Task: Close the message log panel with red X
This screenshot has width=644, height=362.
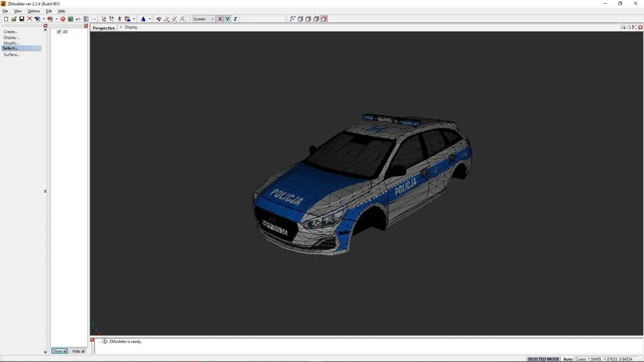Action: (x=92, y=340)
